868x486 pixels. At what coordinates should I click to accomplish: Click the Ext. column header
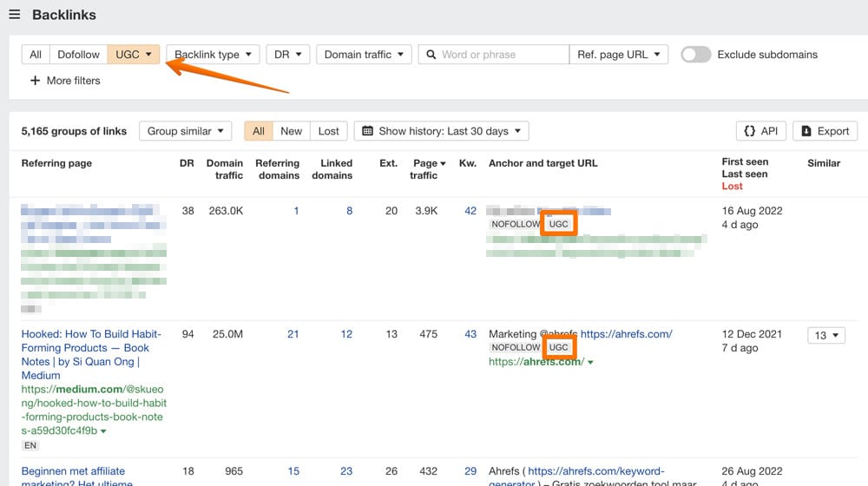click(x=388, y=163)
